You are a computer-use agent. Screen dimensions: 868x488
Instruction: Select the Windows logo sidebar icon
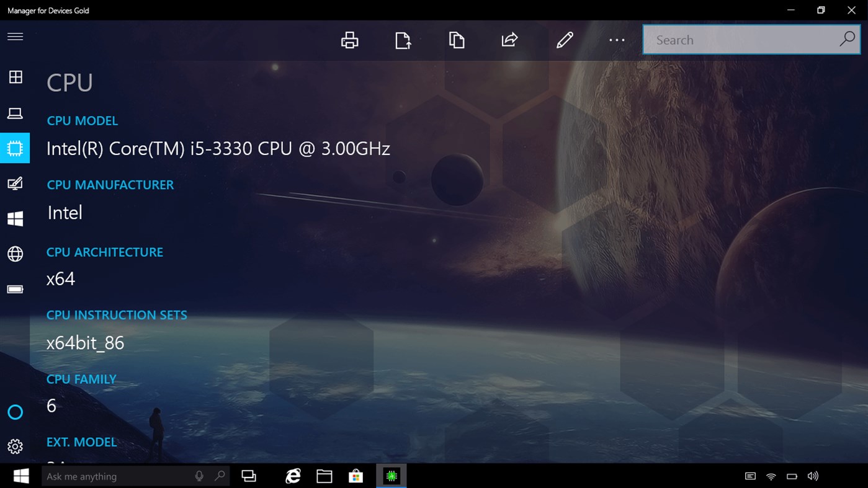15,218
